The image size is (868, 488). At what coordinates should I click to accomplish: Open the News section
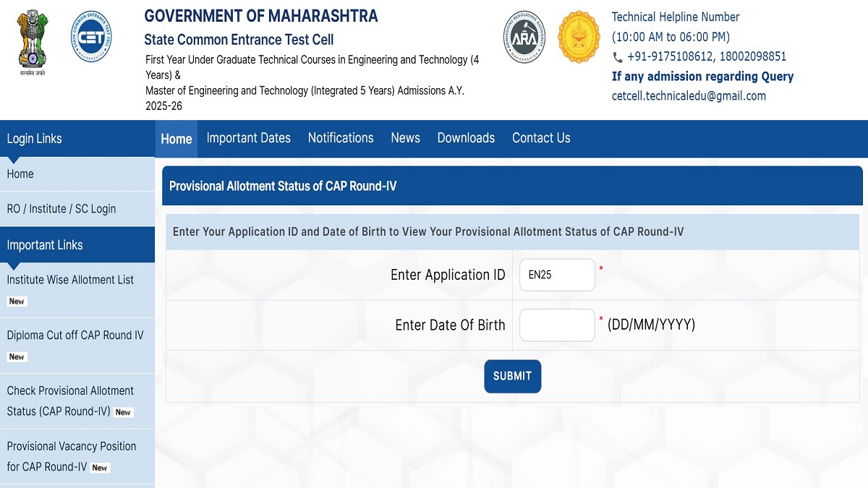[405, 138]
